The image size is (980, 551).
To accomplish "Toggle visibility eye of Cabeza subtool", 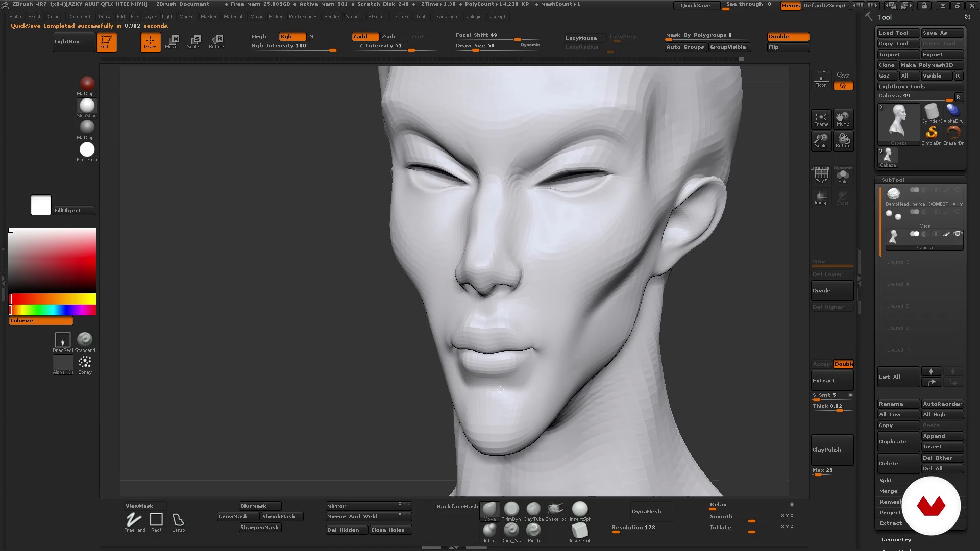I will pyautogui.click(x=958, y=234).
